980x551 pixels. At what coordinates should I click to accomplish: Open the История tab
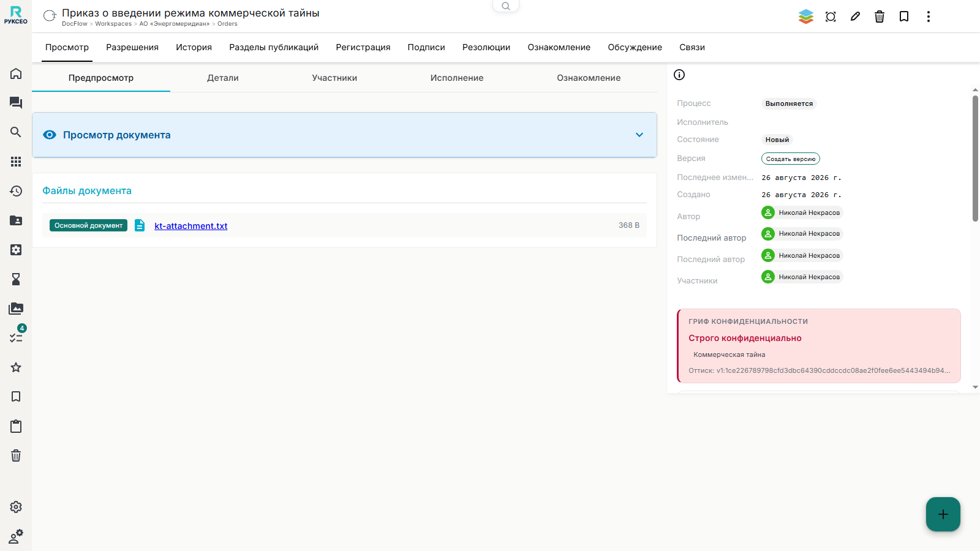tap(194, 47)
